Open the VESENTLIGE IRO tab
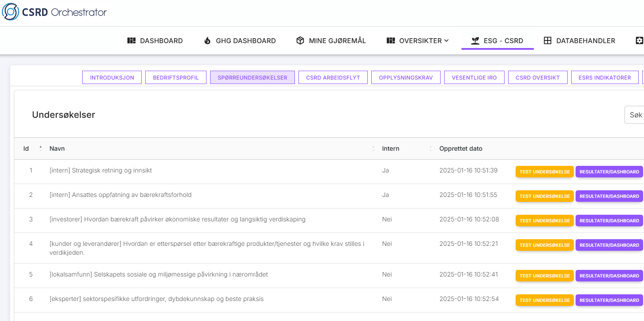Viewport: 644px width, 321px height. pyautogui.click(x=474, y=77)
